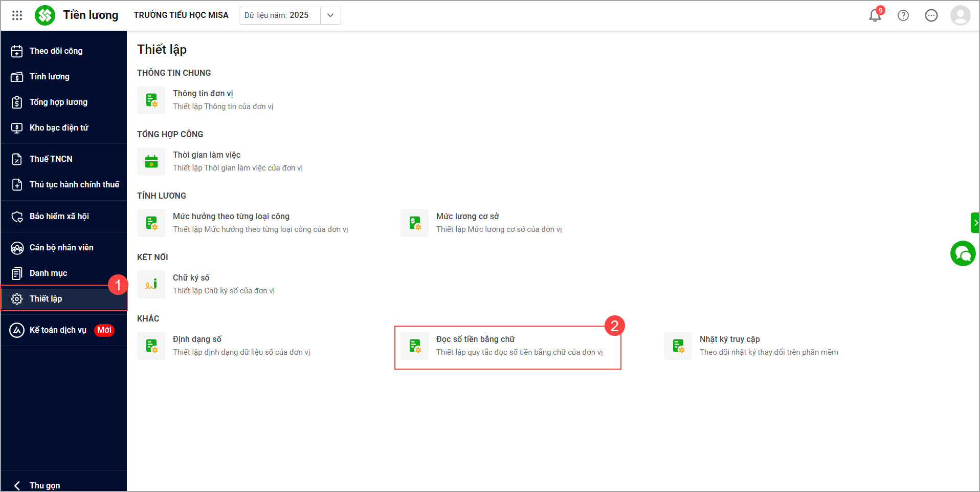Viewport: 980px width, 492px height.
Task: Click the Kế toán dịch vụ icon
Action: (17, 330)
